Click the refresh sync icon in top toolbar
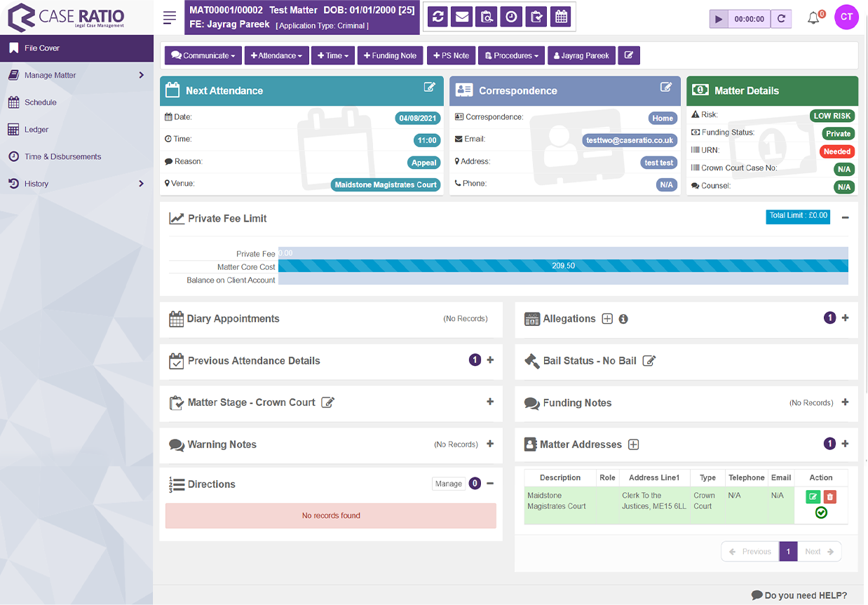Screen dimensions: 868x605 tap(438, 18)
